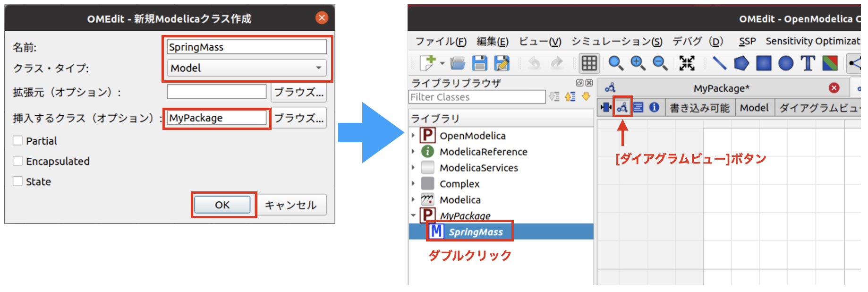Click the Redo arrow in toolbar
The width and height of the screenshot is (868, 292).
[557, 63]
